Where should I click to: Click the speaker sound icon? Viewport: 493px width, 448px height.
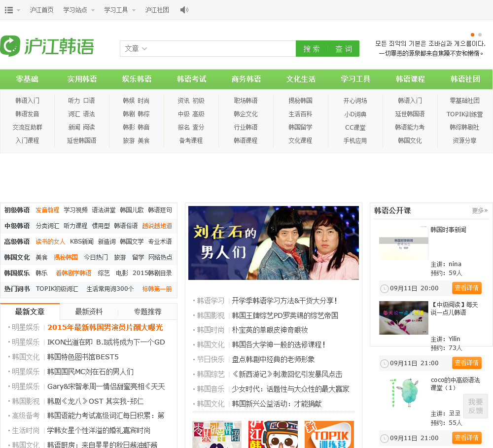184,10
